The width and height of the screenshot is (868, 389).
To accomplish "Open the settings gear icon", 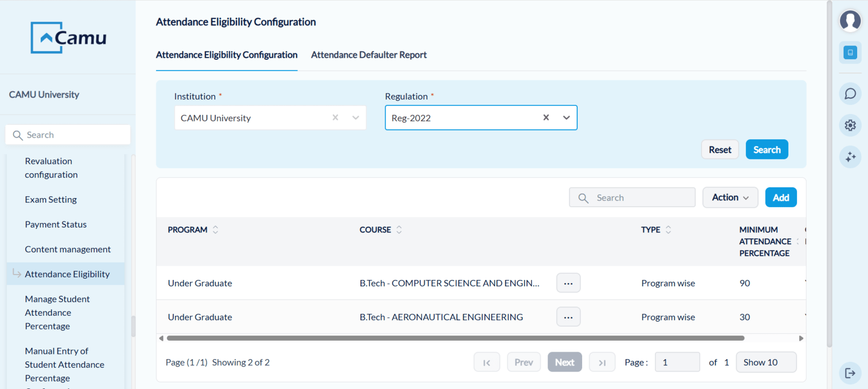I will click(x=850, y=125).
